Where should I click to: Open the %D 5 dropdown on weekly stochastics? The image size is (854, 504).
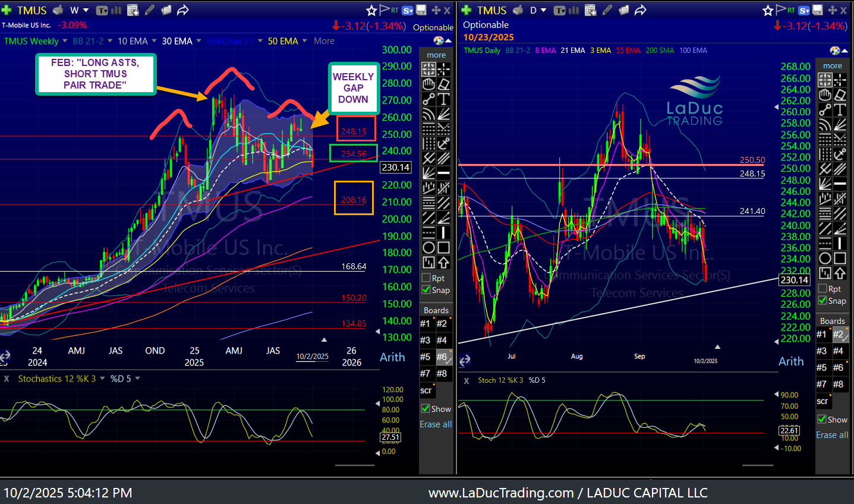click(x=138, y=379)
